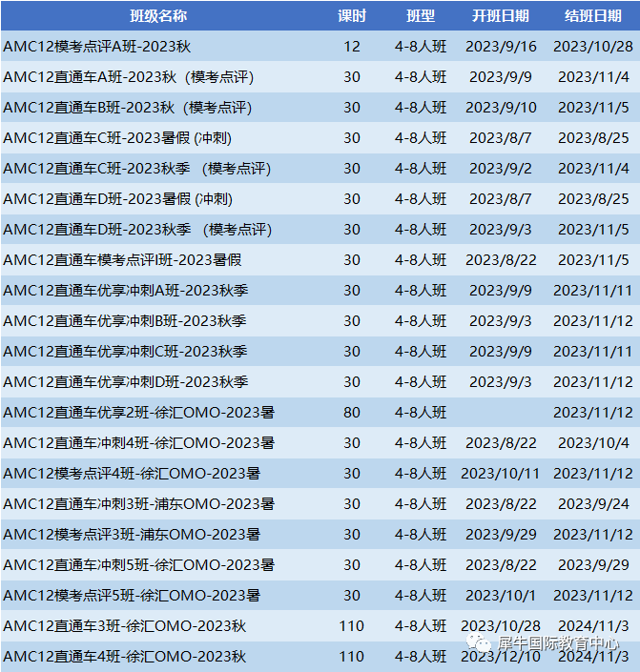Select the end date 2023/10/28
This screenshot has height=672, width=640.
tap(592, 47)
